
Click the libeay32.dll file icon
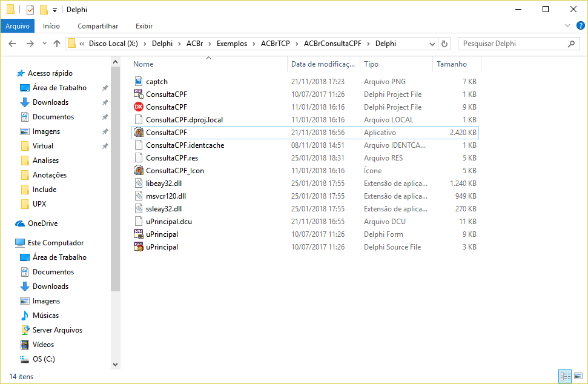point(139,184)
